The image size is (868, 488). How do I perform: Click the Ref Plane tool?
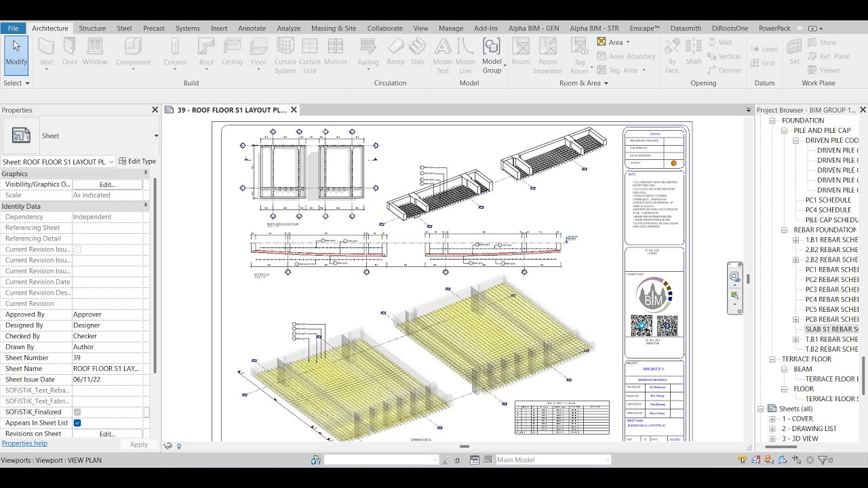pyautogui.click(x=829, y=56)
